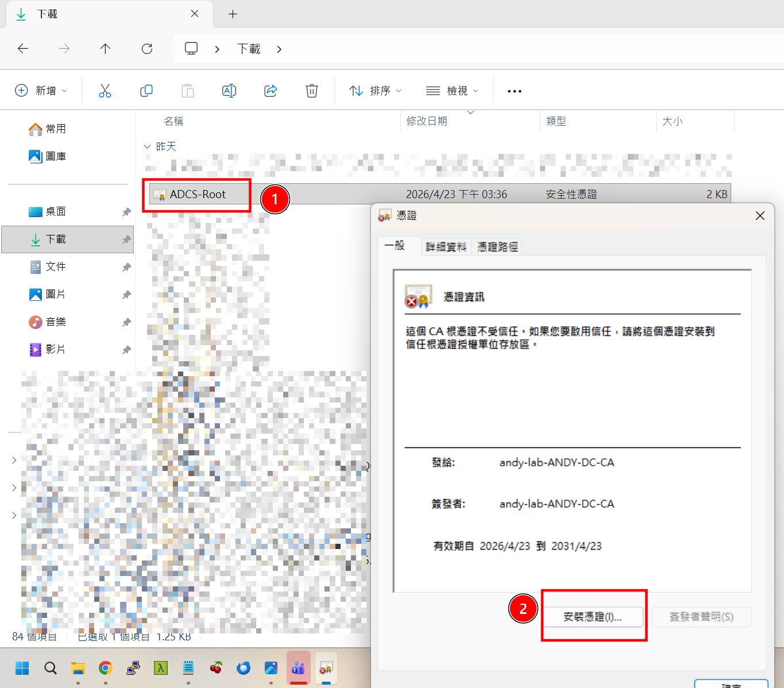Image resolution: width=784 pixels, height=688 pixels.
Task: Sort by 修改日期 column header
Action: (x=427, y=121)
